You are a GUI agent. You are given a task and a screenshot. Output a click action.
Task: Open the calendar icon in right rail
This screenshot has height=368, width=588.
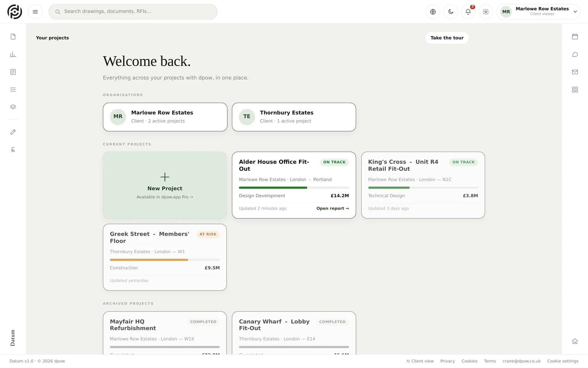[575, 37]
